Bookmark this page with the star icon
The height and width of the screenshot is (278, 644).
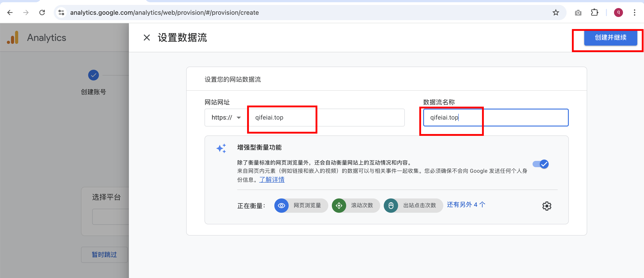(x=555, y=13)
